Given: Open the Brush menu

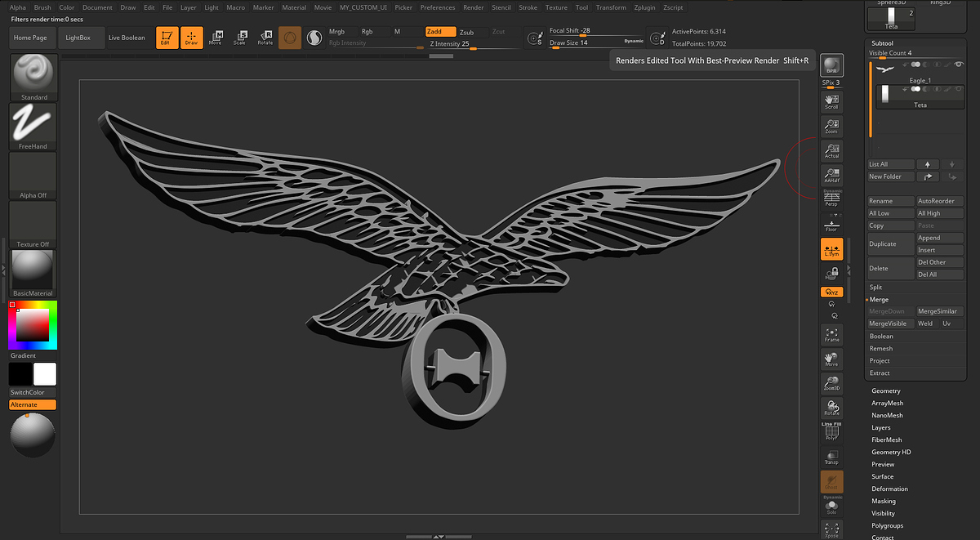Looking at the screenshot, I should [x=42, y=7].
